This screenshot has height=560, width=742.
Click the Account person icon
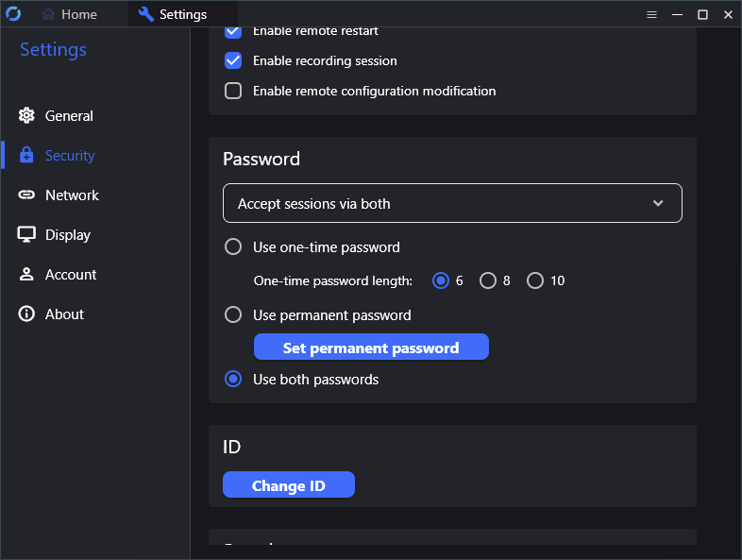pyautogui.click(x=27, y=275)
